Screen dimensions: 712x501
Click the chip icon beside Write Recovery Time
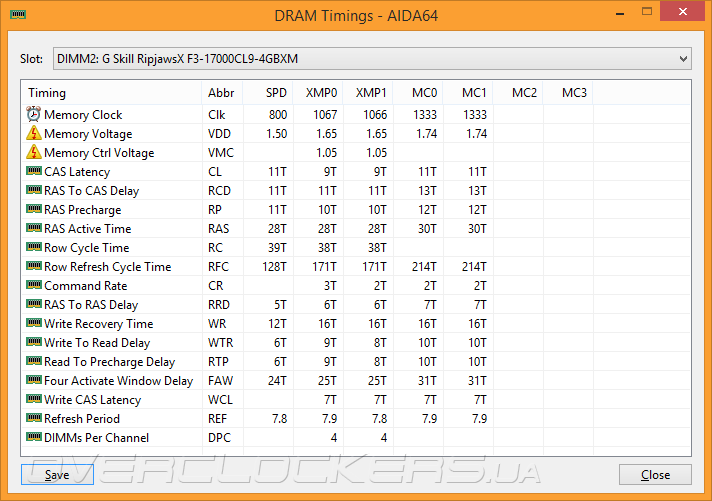tap(34, 323)
